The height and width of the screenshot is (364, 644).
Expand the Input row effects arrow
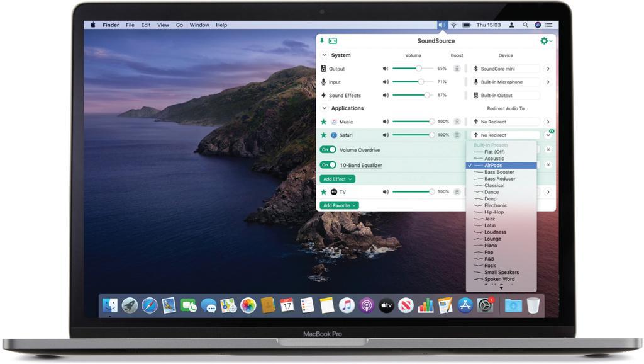(548, 82)
